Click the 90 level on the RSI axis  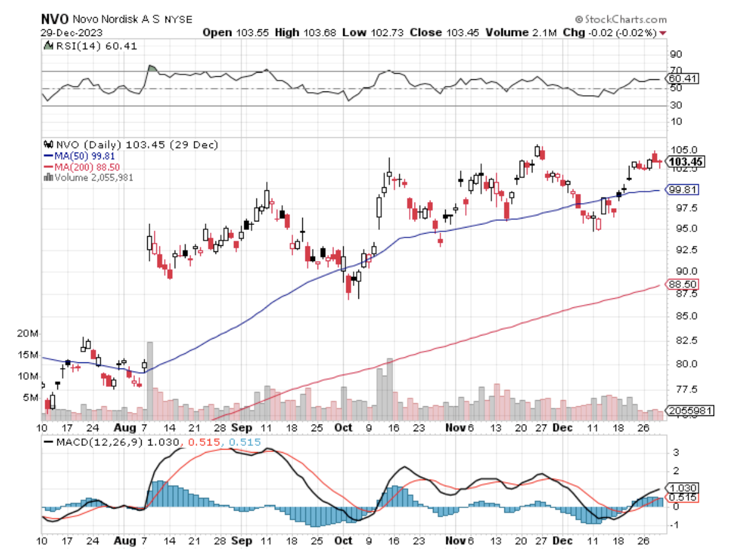[677, 54]
